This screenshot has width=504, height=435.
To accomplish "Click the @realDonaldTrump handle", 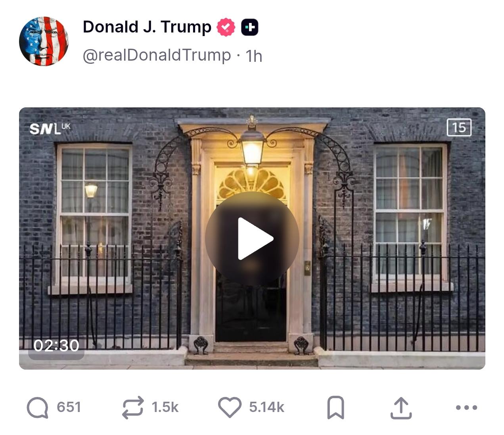I will point(157,55).
